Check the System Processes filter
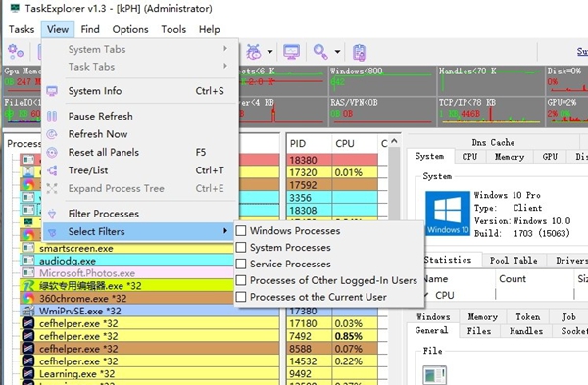This screenshot has height=385, width=588. click(241, 248)
